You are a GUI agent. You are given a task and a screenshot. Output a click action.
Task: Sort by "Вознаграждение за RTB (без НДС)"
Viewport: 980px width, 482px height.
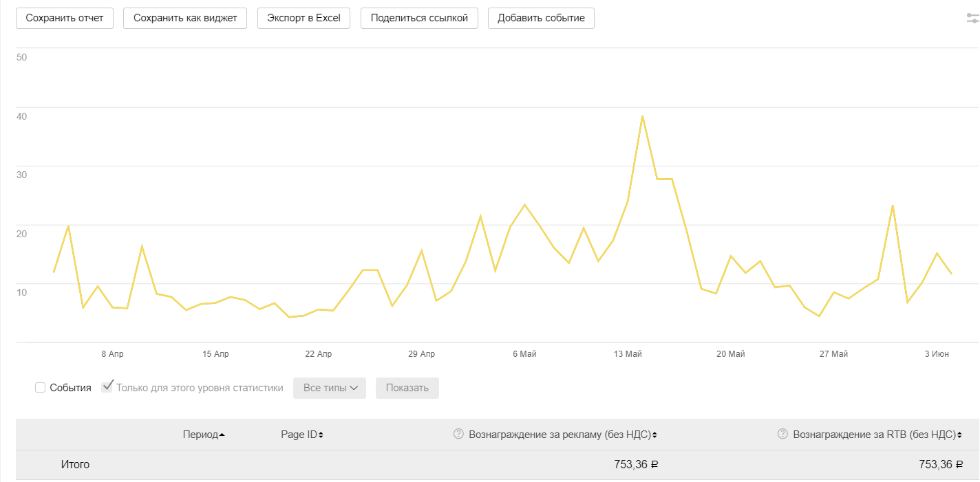(957, 435)
